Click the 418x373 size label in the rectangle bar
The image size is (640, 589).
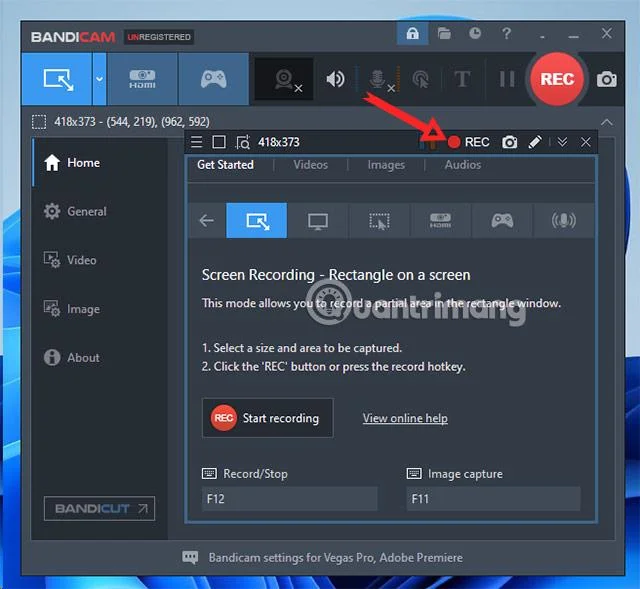coord(279,142)
